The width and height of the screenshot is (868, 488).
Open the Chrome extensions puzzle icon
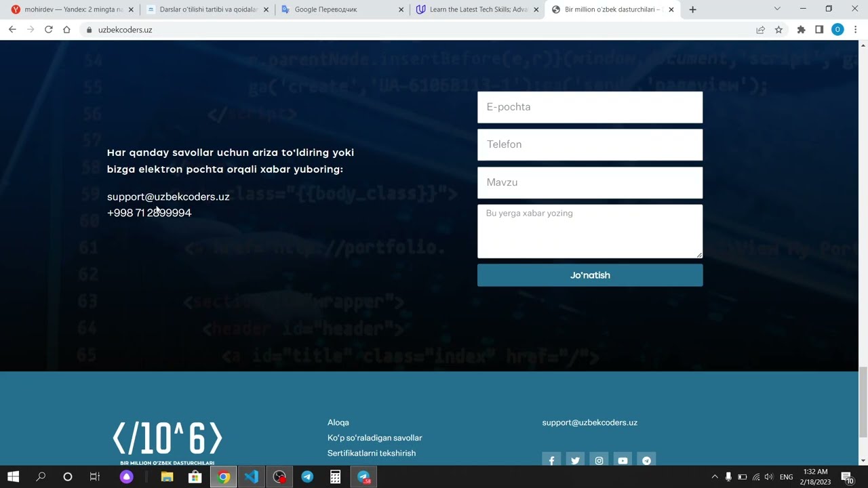801,30
